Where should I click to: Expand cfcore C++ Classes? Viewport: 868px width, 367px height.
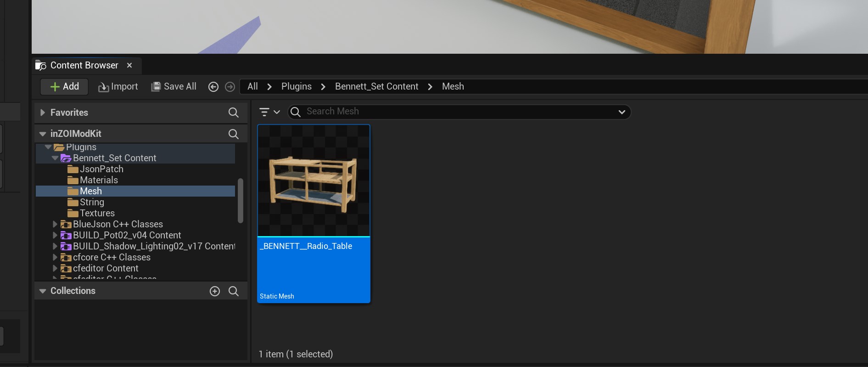[x=55, y=257]
